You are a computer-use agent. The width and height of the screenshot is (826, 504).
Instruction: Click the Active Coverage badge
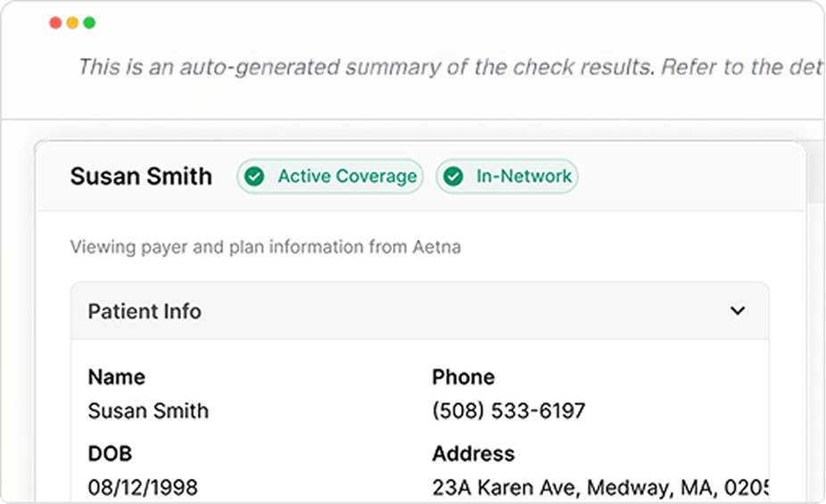tap(330, 177)
